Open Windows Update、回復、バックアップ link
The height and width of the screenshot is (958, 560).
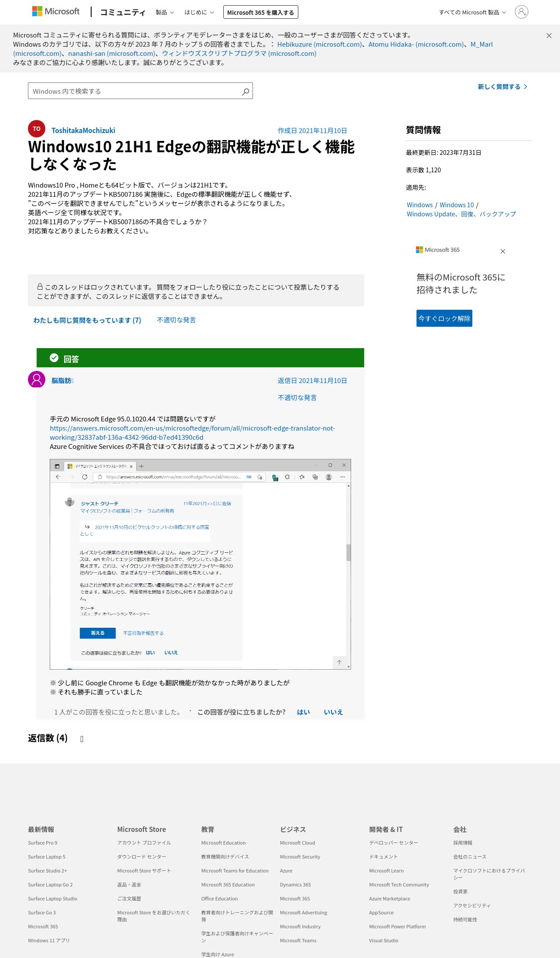461,214
